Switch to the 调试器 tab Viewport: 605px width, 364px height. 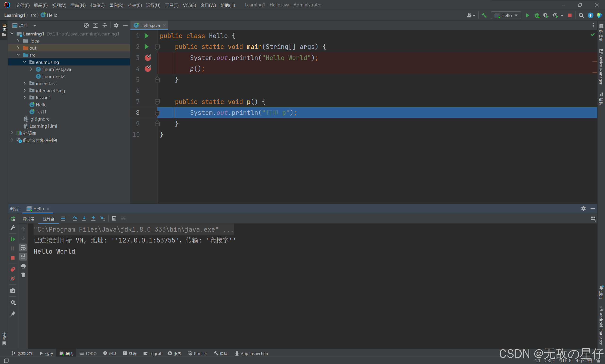coord(28,219)
